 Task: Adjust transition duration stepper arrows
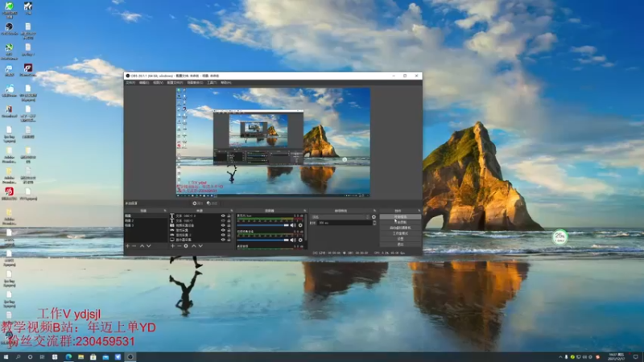point(374,223)
